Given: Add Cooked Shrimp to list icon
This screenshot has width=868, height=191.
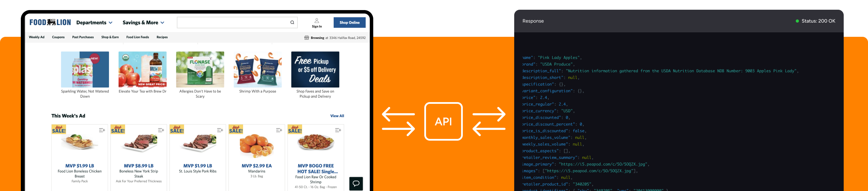Looking at the screenshot, I should click(338, 130).
